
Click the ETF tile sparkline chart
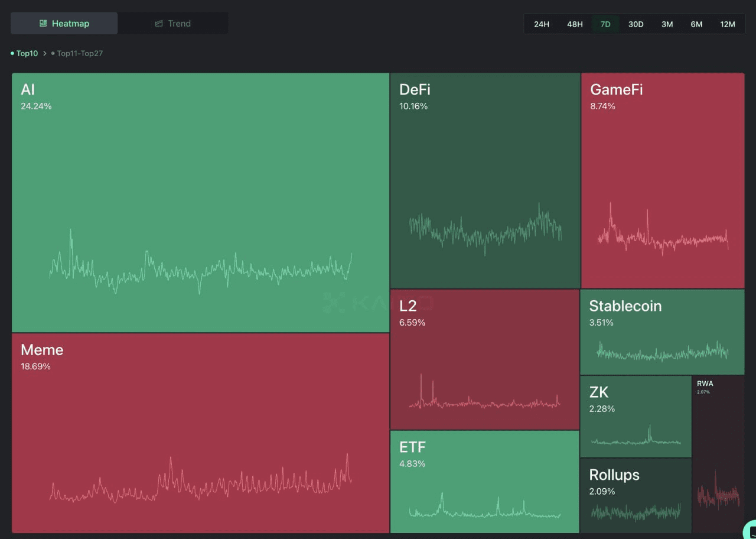pos(484,505)
